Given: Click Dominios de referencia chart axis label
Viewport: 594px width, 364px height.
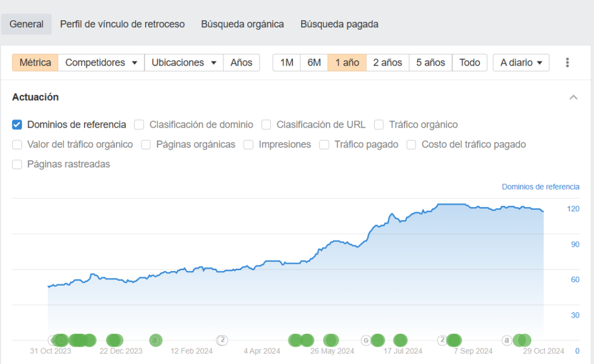Looking at the screenshot, I should coord(541,187).
